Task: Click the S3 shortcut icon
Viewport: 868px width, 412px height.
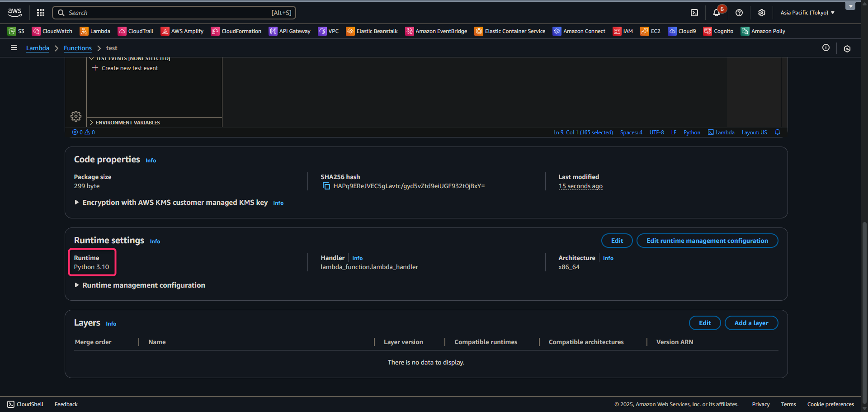Action: pos(12,31)
